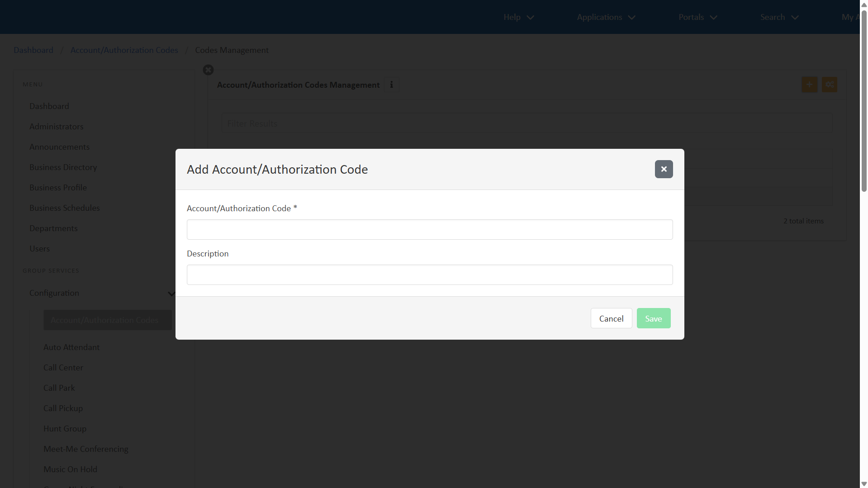The height and width of the screenshot is (488, 868).
Task: Open the Portals dropdown menu
Action: (x=697, y=17)
